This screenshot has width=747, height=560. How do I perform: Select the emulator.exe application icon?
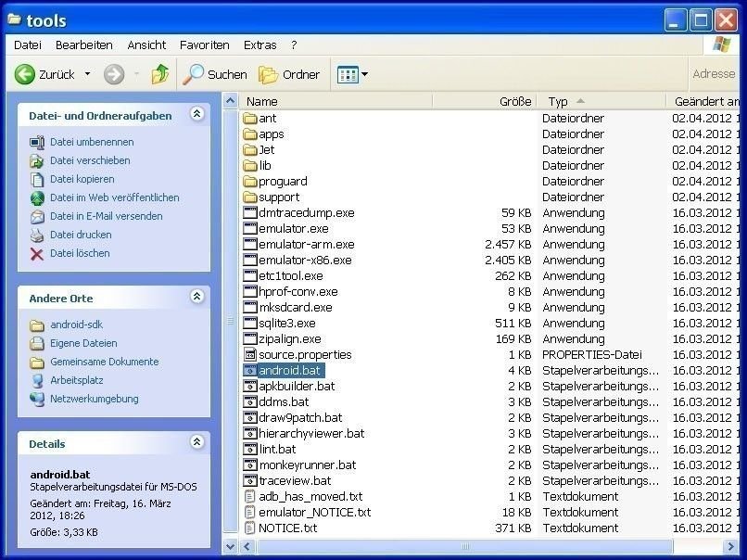pyautogui.click(x=250, y=228)
